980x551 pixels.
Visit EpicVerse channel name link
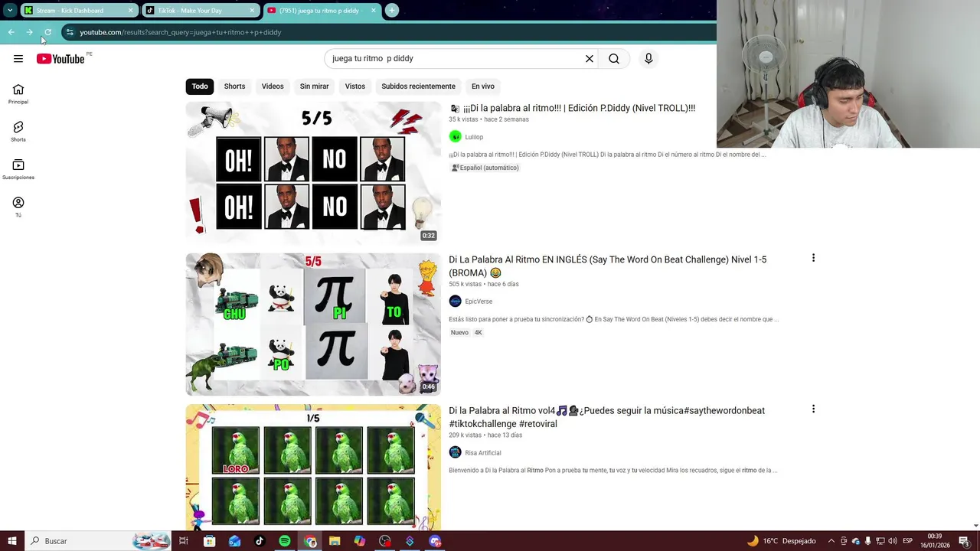pos(479,302)
